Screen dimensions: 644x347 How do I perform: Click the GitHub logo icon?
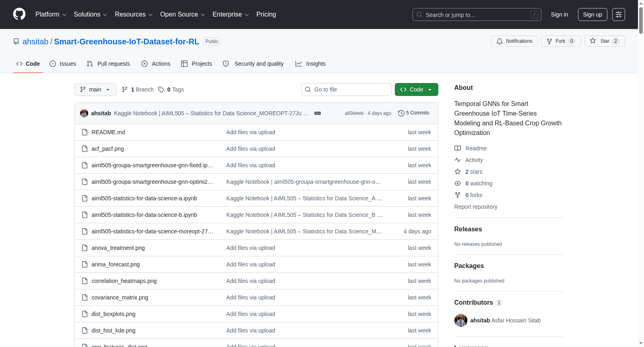(x=19, y=14)
